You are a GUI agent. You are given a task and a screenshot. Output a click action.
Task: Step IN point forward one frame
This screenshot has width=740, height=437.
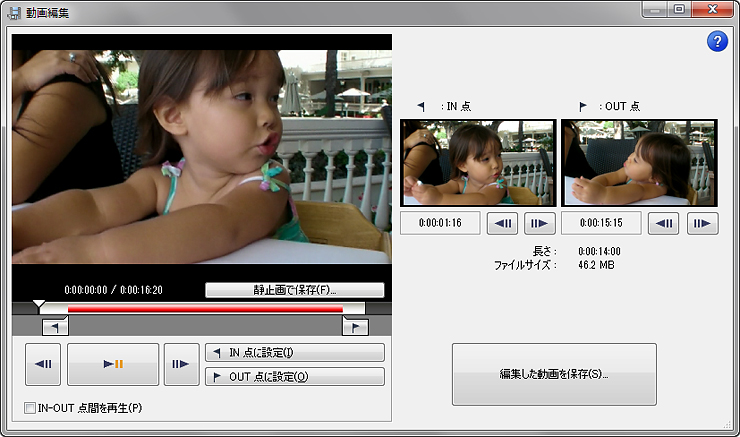(540, 223)
